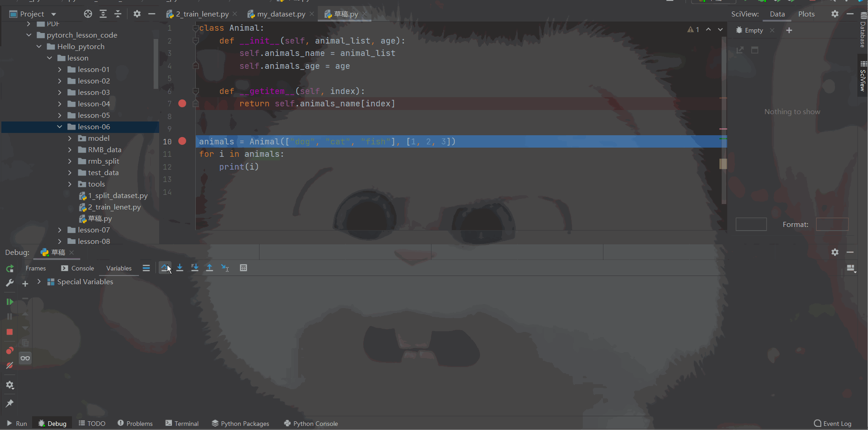Expand the lesson-01 folder
The image size is (868, 430).
(x=60, y=69)
